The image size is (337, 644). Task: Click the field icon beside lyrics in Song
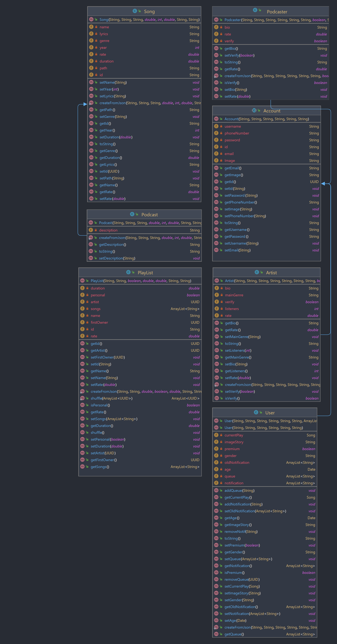[91, 34]
